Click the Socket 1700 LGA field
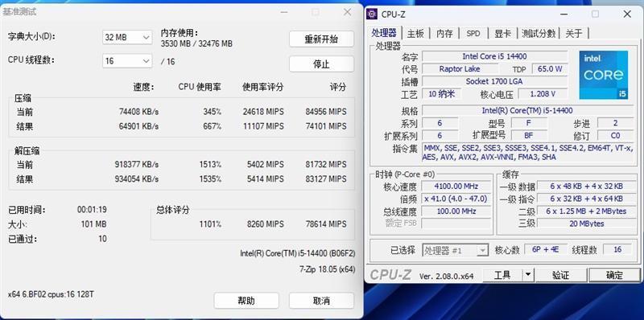The image size is (644, 320). point(494,81)
